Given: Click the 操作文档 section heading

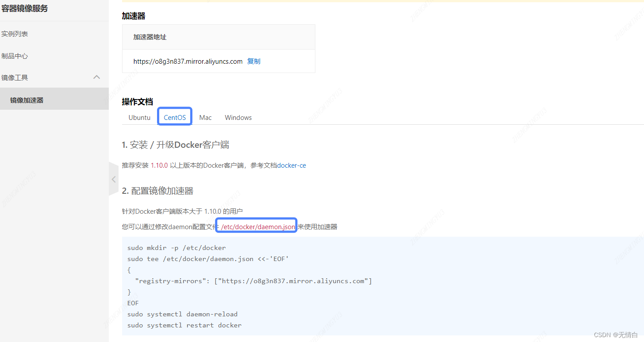Looking at the screenshot, I should [138, 101].
